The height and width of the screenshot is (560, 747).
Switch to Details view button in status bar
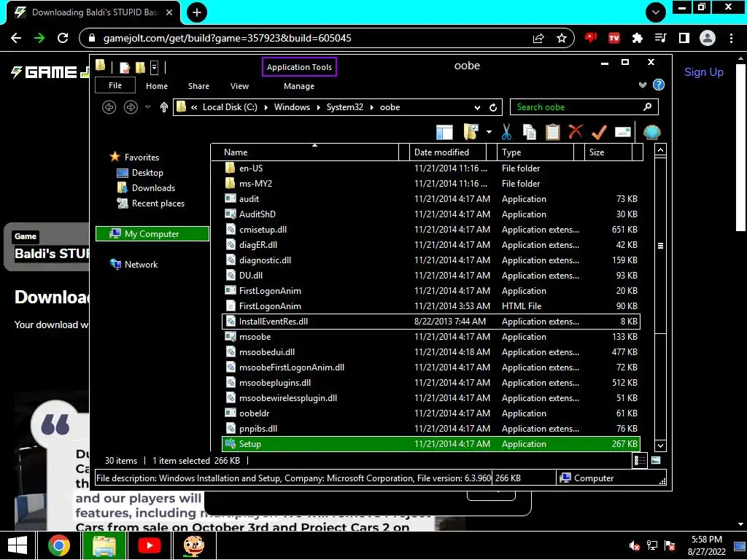tap(640, 461)
